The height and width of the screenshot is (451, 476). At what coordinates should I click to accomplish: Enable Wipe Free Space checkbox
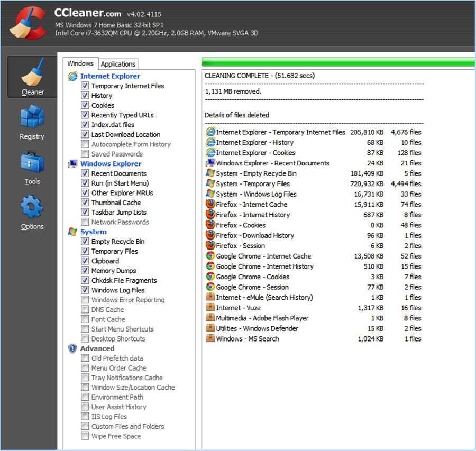click(85, 436)
